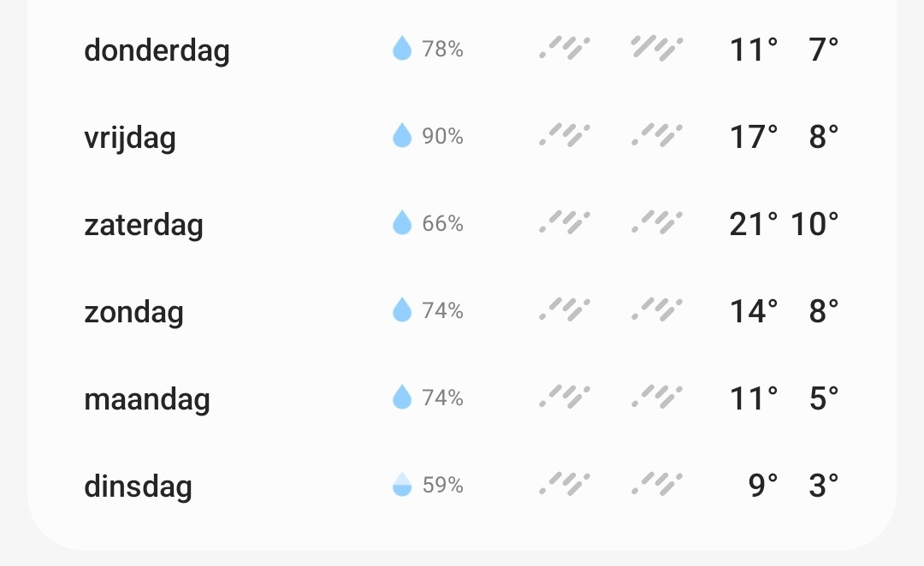The image size is (924, 566).
Task: Select the daytime rain icon for zaterdag
Action: tap(565, 222)
